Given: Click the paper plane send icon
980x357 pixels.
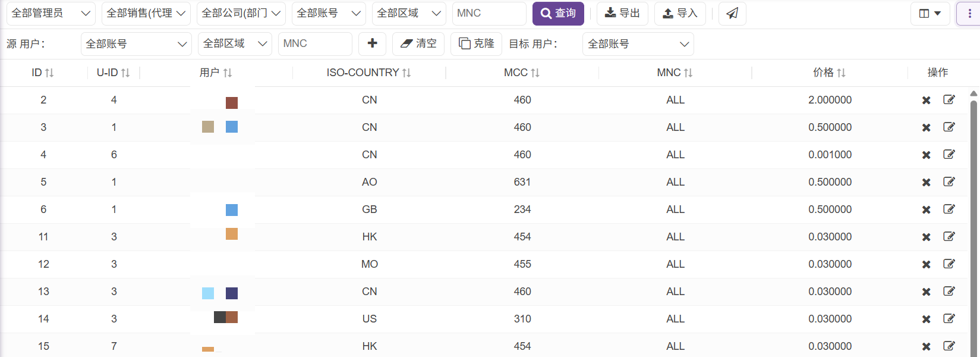Looking at the screenshot, I should point(732,14).
